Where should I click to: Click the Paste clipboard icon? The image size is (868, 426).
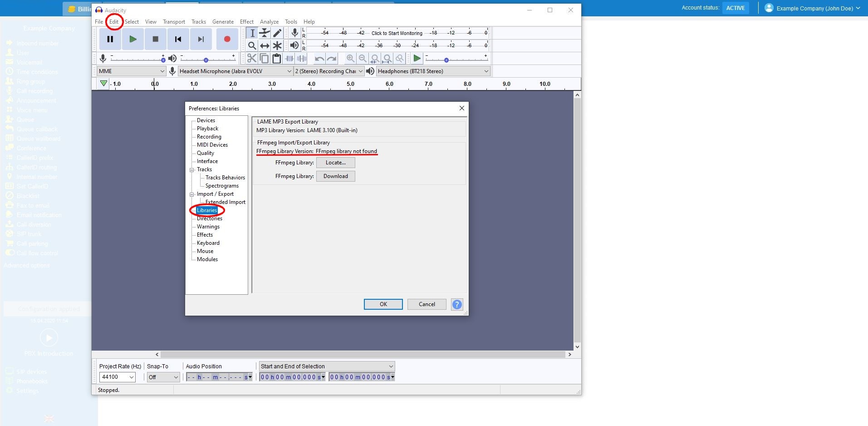[276, 58]
